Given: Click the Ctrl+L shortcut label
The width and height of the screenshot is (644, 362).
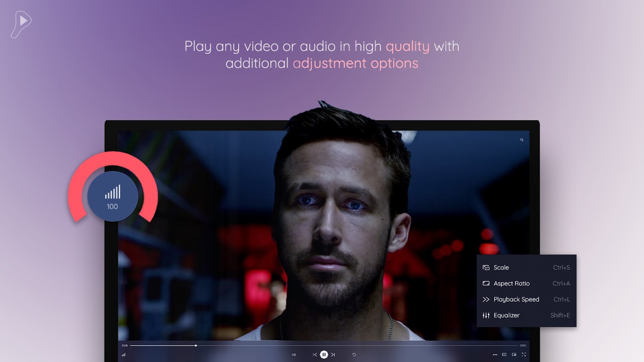Looking at the screenshot, I should [x=562, y=299].
